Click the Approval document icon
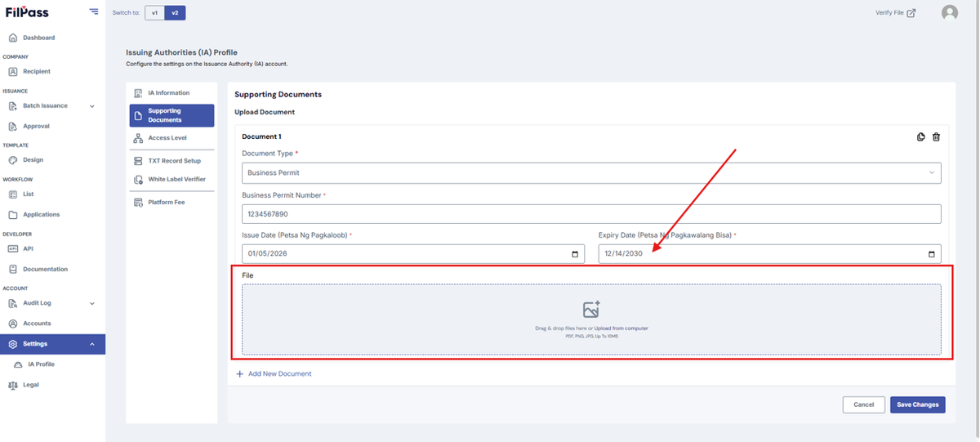The image size is (980, 442). [x=13, y=126]
